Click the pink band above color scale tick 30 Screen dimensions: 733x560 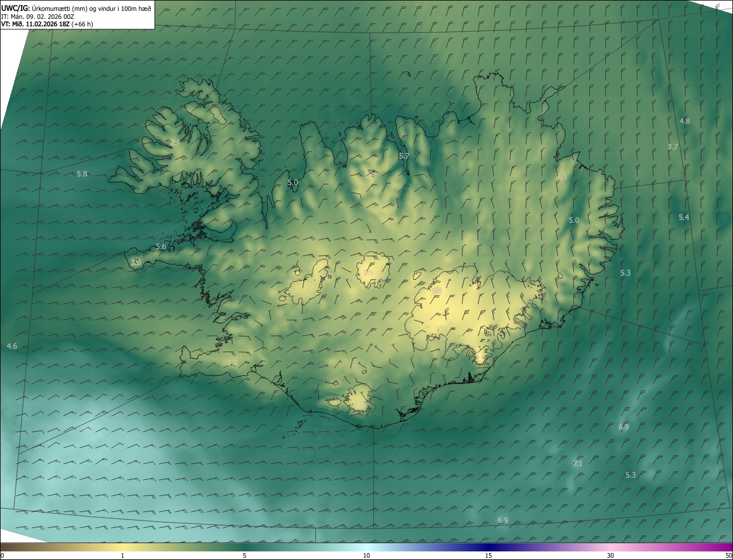pos(610,547)
